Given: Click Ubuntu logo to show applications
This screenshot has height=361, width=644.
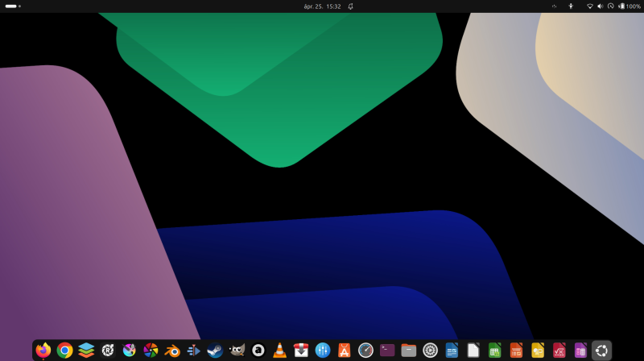Looking at the screenshot, I should [601, 350].
